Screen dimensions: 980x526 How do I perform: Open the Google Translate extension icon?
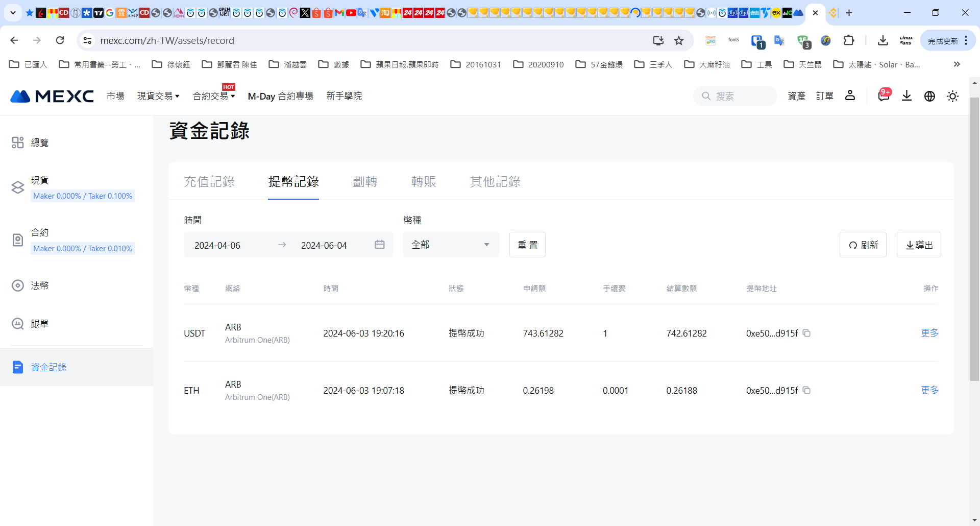click(779, 40)
